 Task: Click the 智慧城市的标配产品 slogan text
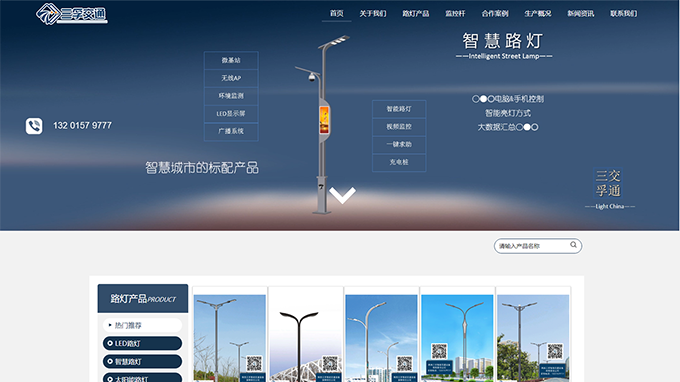coord(202,168)
